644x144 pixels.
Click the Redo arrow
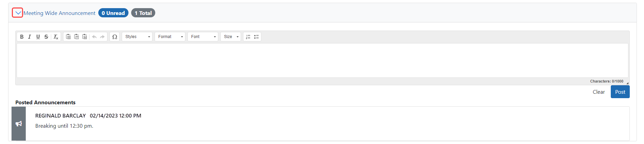click(102, 37)
